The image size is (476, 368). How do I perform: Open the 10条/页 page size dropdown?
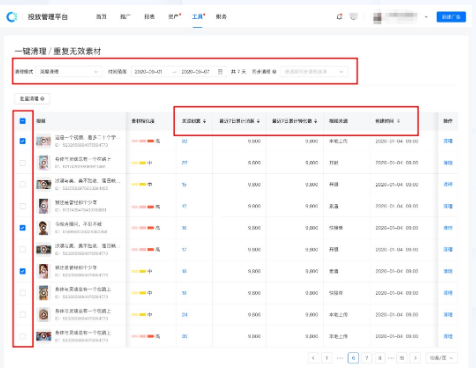[x=441, y=358]
